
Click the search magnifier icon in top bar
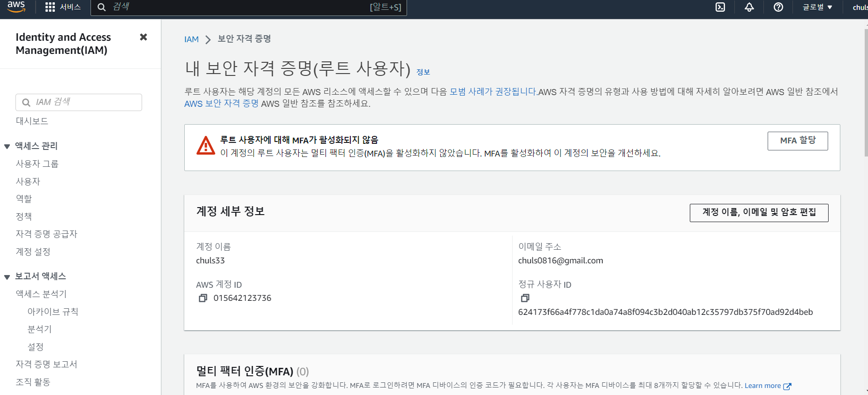101,7
